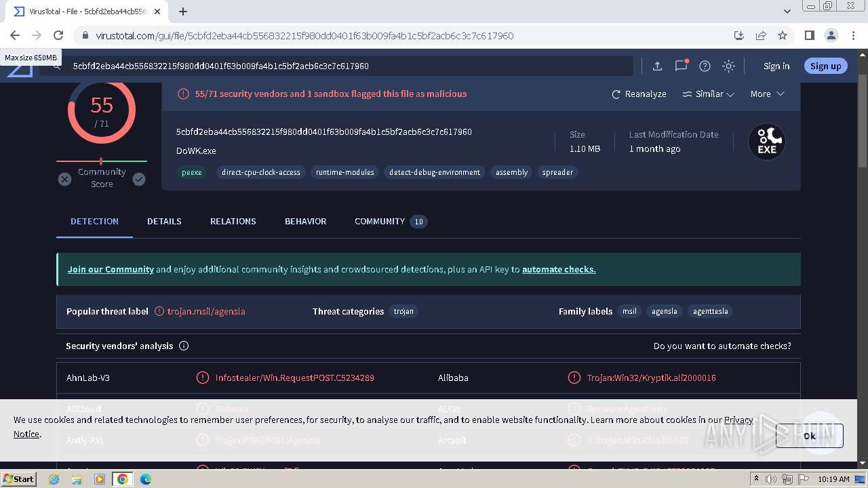Click the share page icon in address bar
Viewport: 868px width, 488px height.
(x=761, y=35)
